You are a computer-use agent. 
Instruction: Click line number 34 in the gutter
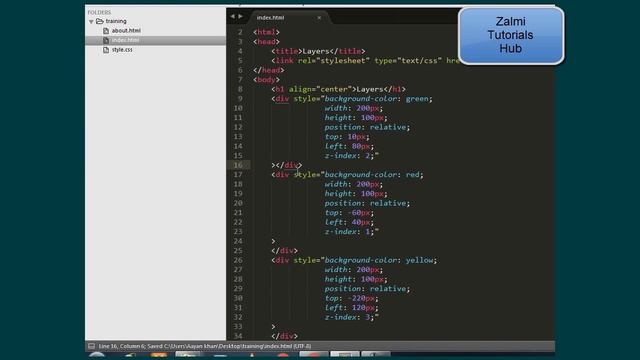pyautogui.click(x=238, y=336)
